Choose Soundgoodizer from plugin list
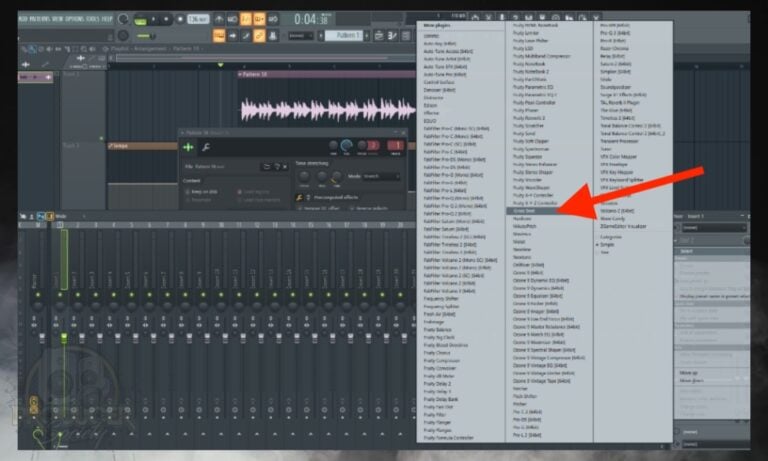Screen dimensions: 768x461 tap(614, 87)
